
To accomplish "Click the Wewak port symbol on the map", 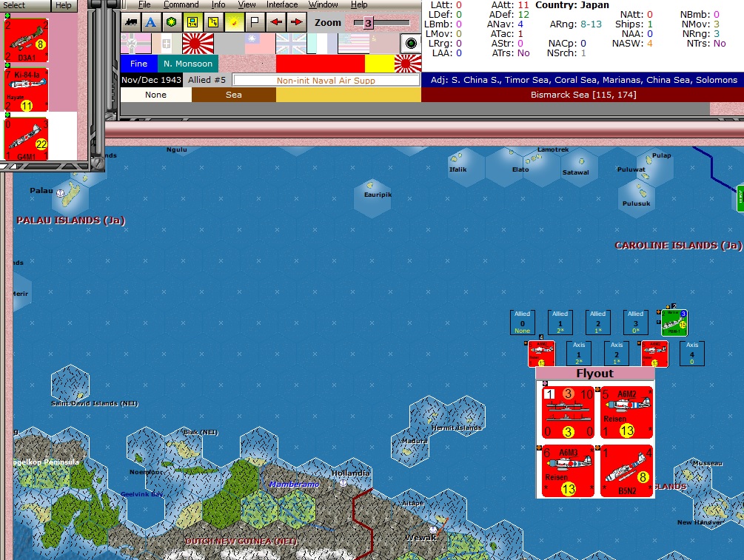I will click(433, 529).
